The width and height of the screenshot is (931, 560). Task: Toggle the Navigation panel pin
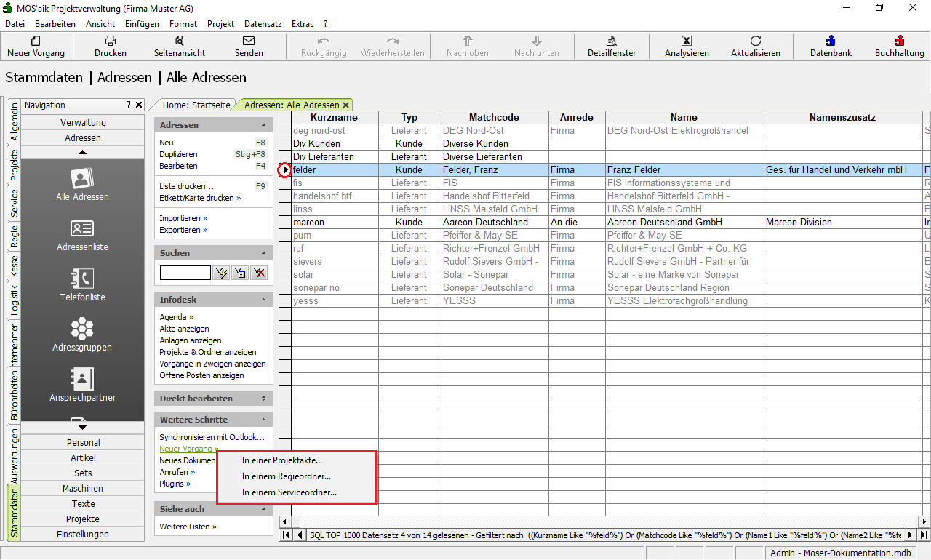pyautogui.click(x=129, y=105)
